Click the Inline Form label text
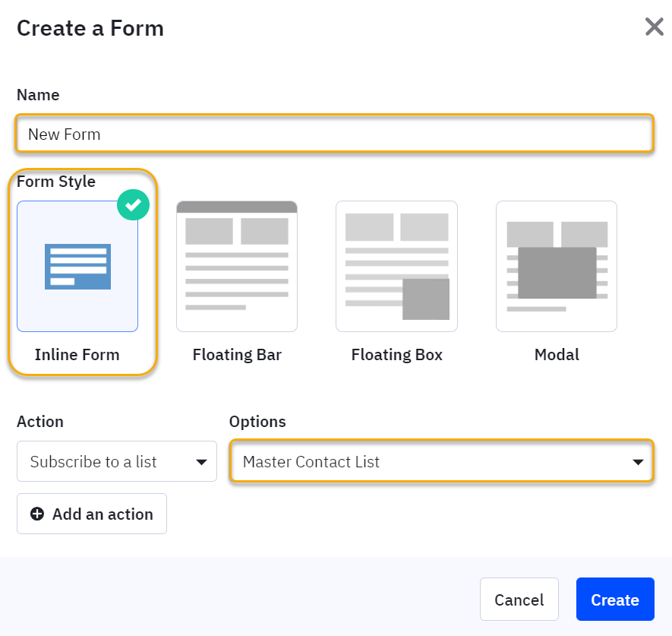This screenshot has height=636, width=672. pyautogui.click(x=77, y=355)
